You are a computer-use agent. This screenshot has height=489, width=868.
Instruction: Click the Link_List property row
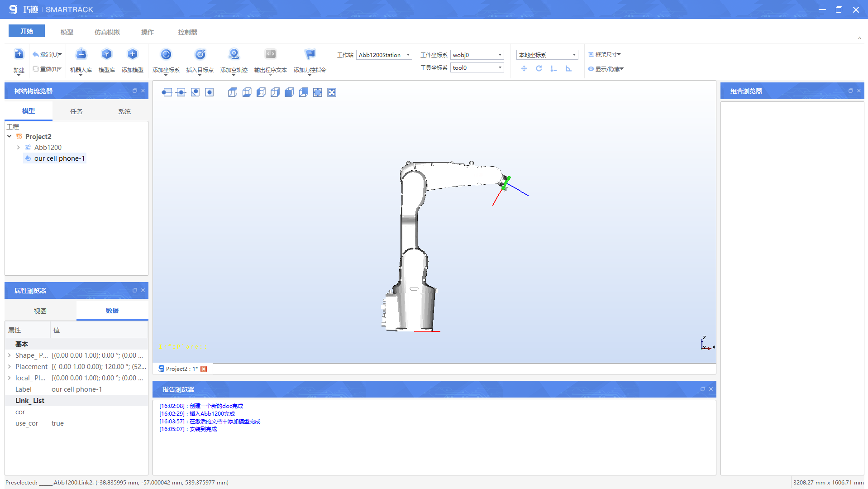76,401
